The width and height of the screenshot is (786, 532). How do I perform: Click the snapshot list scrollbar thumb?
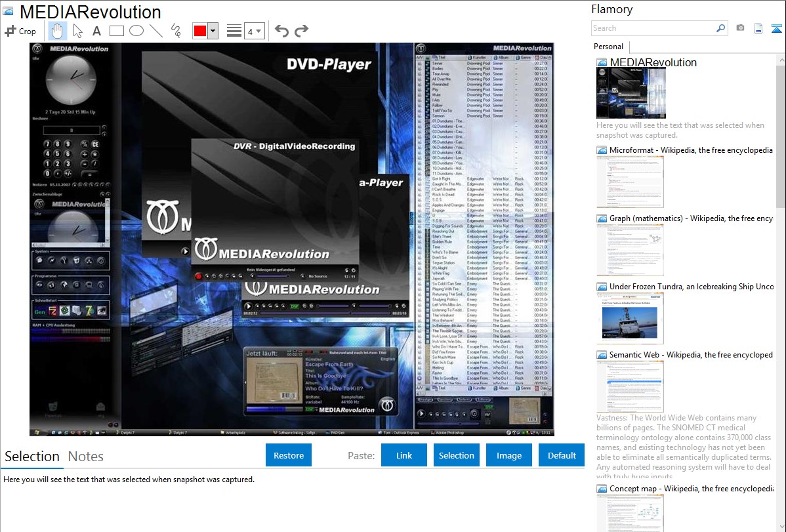(781, 136)
